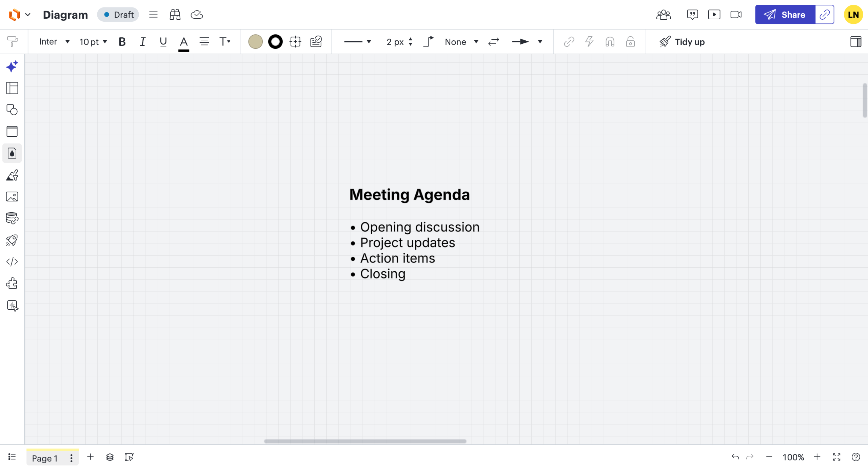Click the binoculars search icon
The image size is (868, 469).
[x=175, y=15]
